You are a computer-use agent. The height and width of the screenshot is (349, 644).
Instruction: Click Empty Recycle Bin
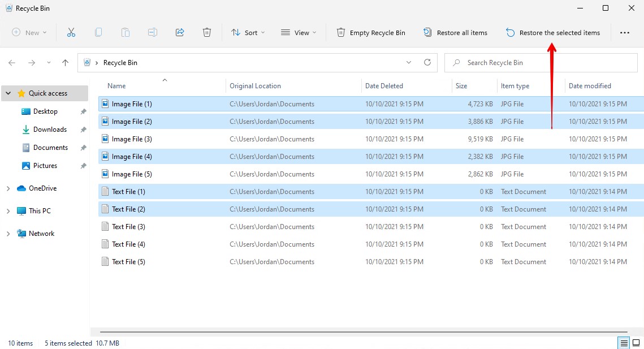coord(371,32)
